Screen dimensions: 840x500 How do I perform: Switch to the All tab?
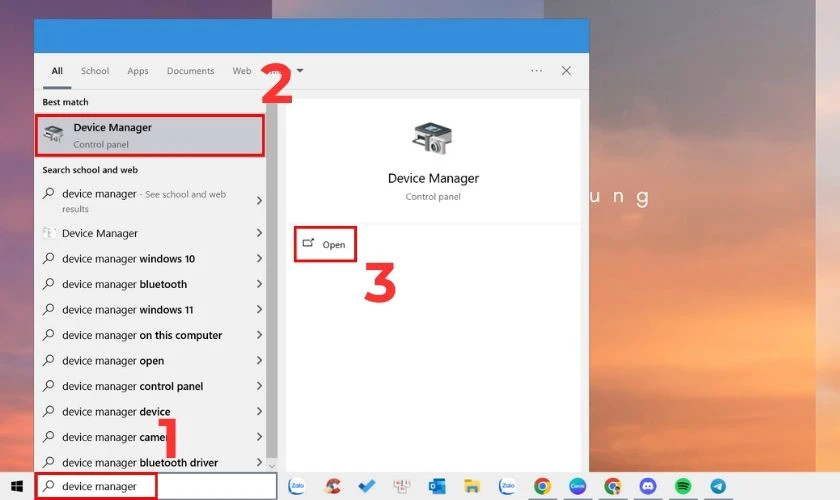click(57, 71)
